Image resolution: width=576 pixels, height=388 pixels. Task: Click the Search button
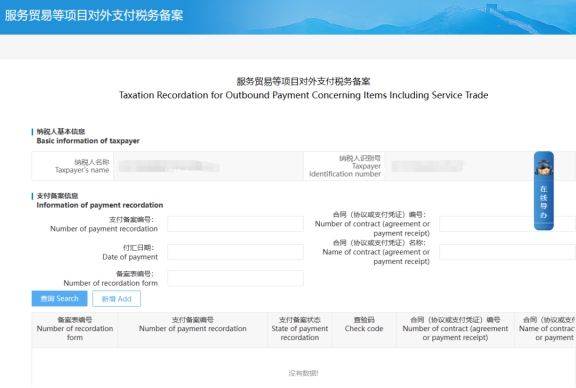pos(60,299)
